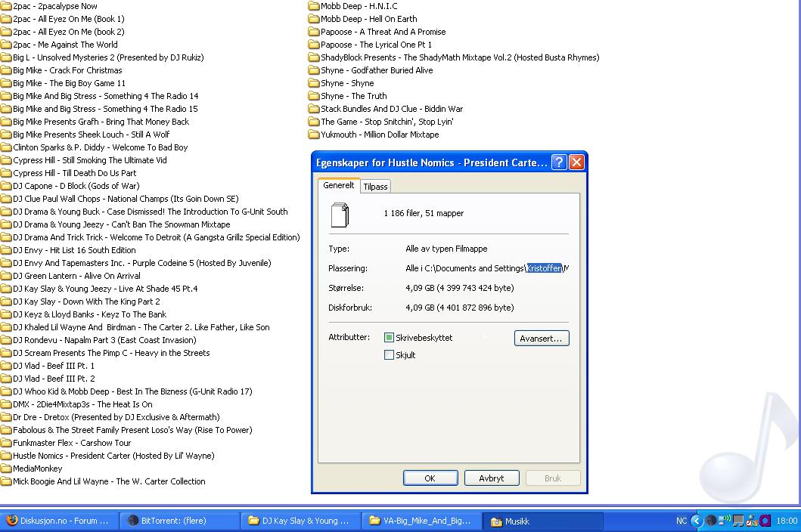
Task: Open the Avansert advanced attributes
Action: point(542,338)
